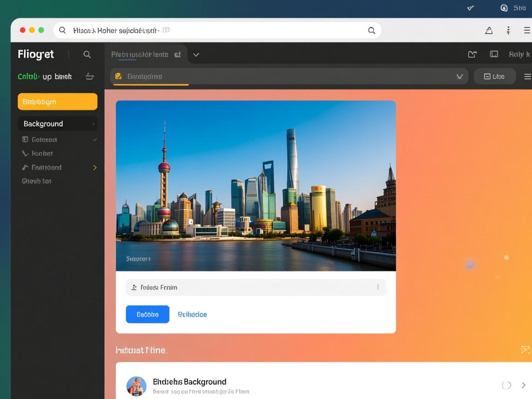Expand the dropdown chevron next to the active tab

tap(196, 54)
